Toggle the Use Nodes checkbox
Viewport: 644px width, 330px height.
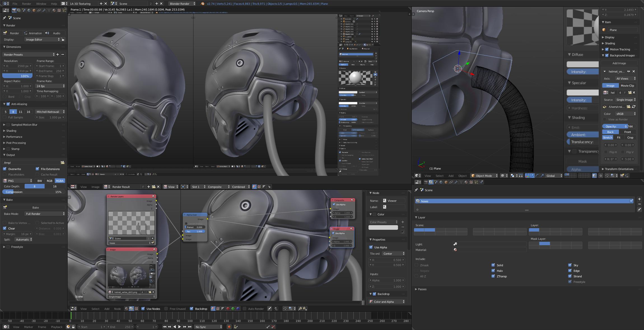[x=143, y=309]
